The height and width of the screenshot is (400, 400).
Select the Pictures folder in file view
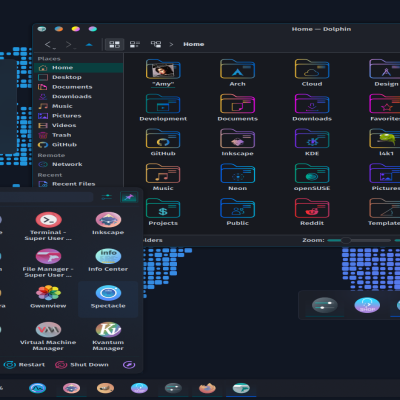[x=386, y=177]
